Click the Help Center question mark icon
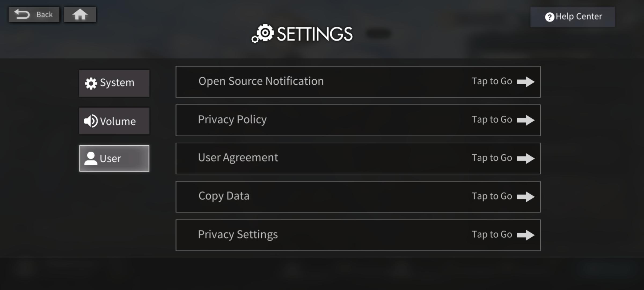This screenshot has height=290, width=644. point(549,17)
